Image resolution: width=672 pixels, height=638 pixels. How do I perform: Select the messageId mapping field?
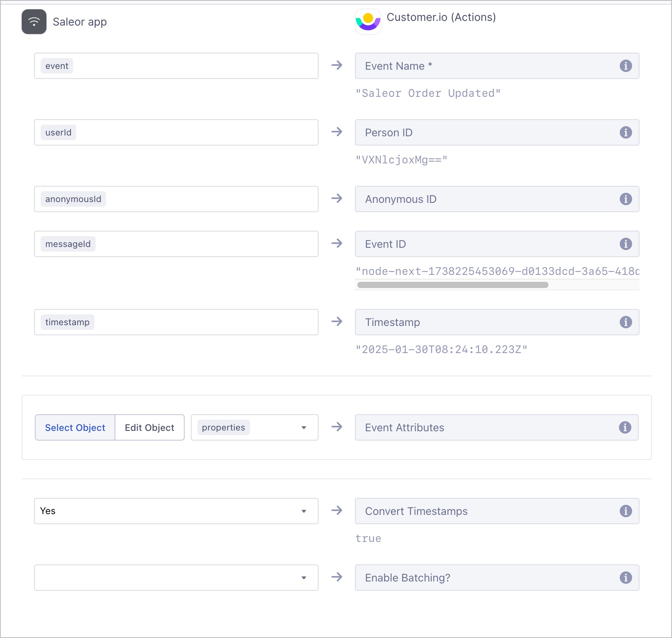point(176,244)
